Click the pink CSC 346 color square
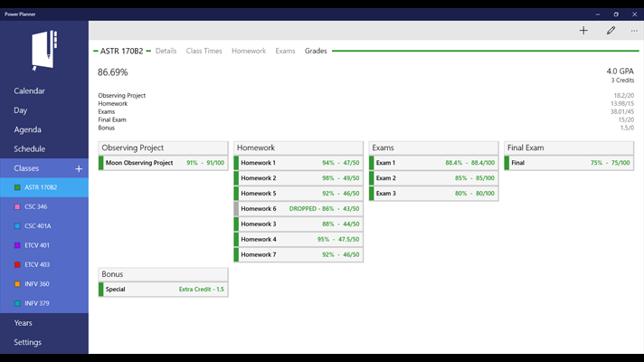 pos(18,207)
